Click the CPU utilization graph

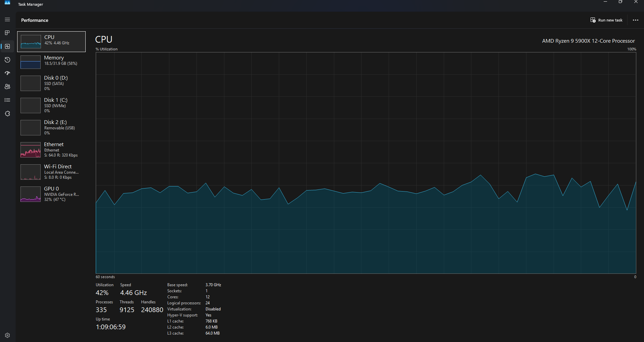click(366, 163)
